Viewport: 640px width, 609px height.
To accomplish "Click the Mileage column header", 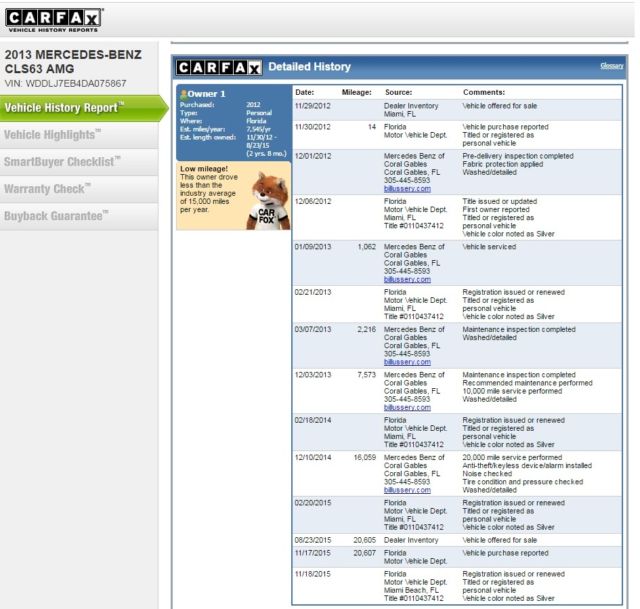I will point(356,92).
